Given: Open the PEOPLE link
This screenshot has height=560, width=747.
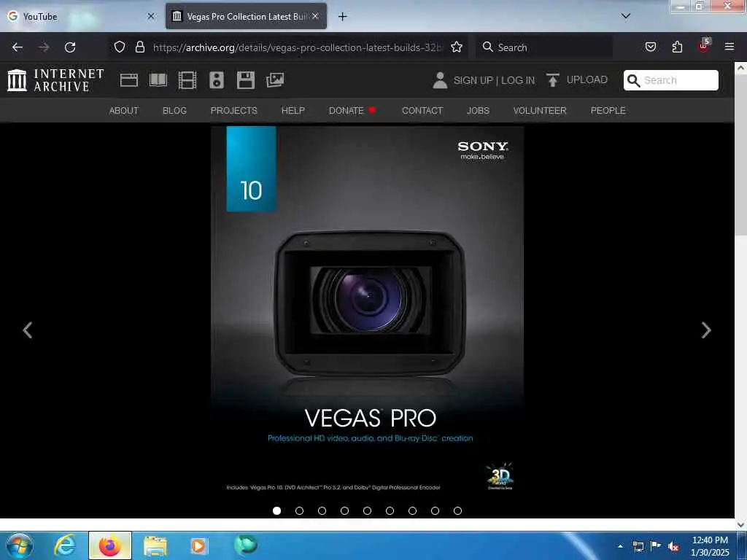Looking at the screenshot, I should coord(608,111).
